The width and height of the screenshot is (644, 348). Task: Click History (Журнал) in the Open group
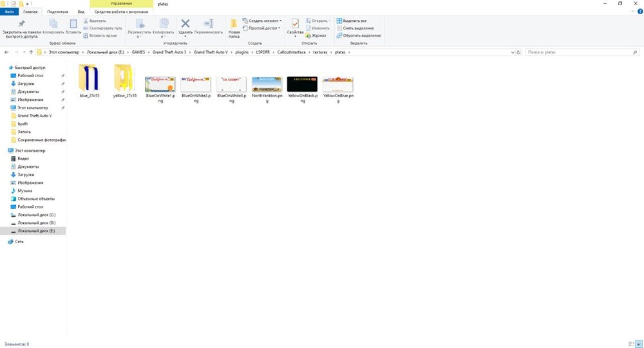pos(316,35)
